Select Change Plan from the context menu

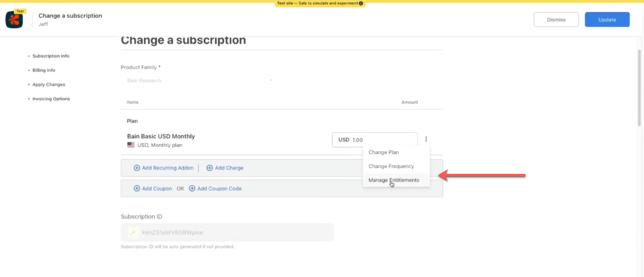(x=383, y=152)
